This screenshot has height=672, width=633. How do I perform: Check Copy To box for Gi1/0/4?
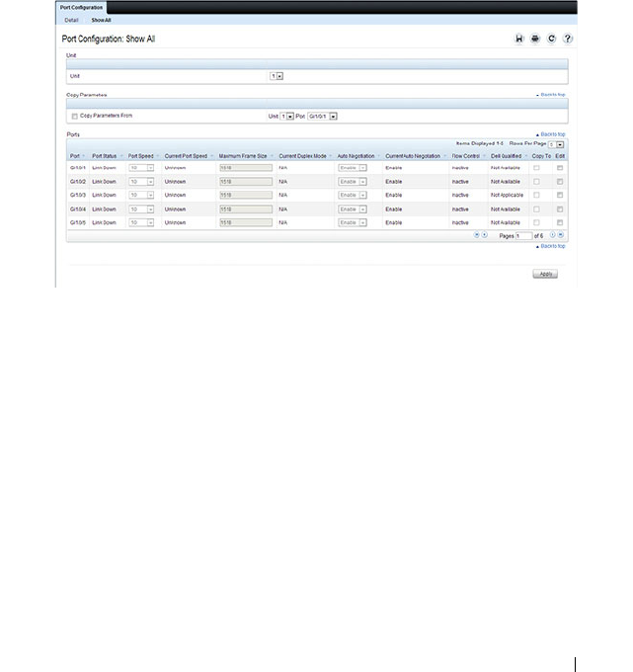click(x=536, y=210)
